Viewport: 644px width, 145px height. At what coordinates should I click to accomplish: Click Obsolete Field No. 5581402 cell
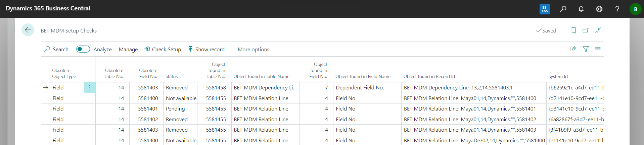click(146, 120)
